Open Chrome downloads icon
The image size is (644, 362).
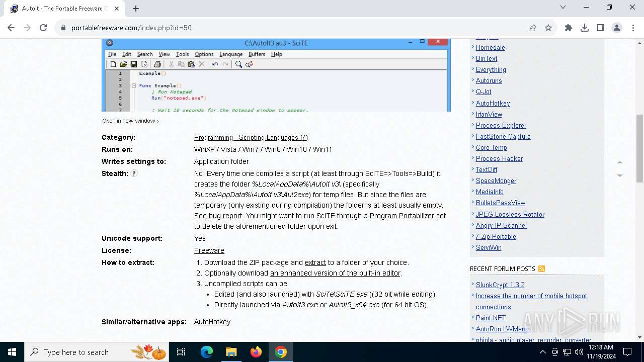(x=585, y=28)
